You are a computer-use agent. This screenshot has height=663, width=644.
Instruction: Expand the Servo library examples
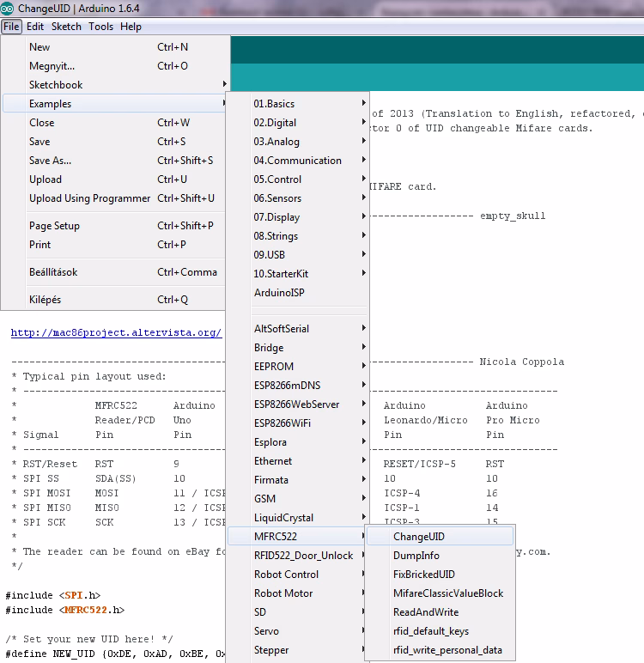pos(266,631)
